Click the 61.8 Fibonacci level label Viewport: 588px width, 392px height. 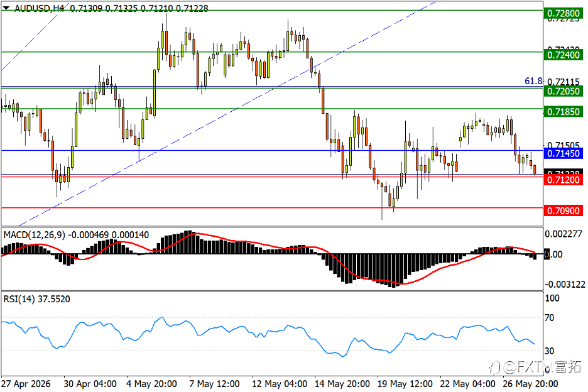click(x=533, y=80)
